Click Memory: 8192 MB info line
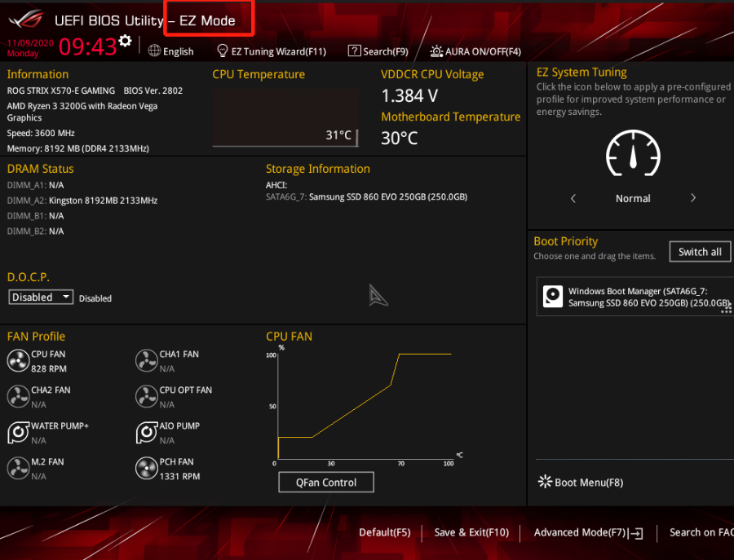Screen dimensions: 734x560 click(78, 148)
